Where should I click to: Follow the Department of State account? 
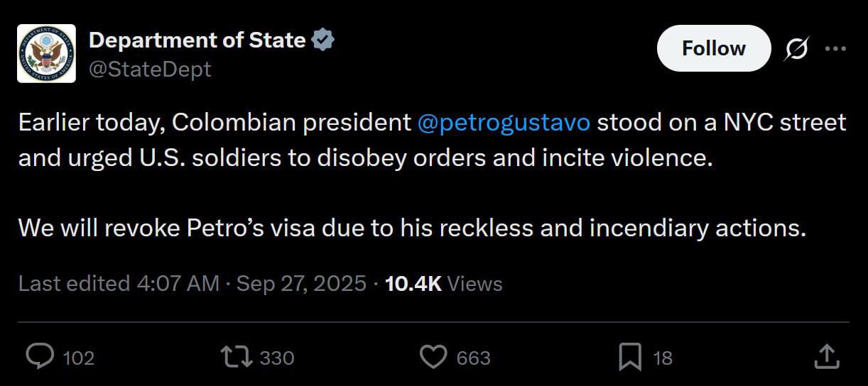(x=714, y=48)
